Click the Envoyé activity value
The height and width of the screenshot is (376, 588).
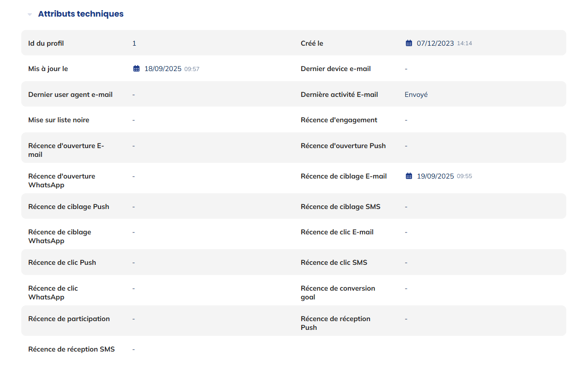click(x=416, y=95)
